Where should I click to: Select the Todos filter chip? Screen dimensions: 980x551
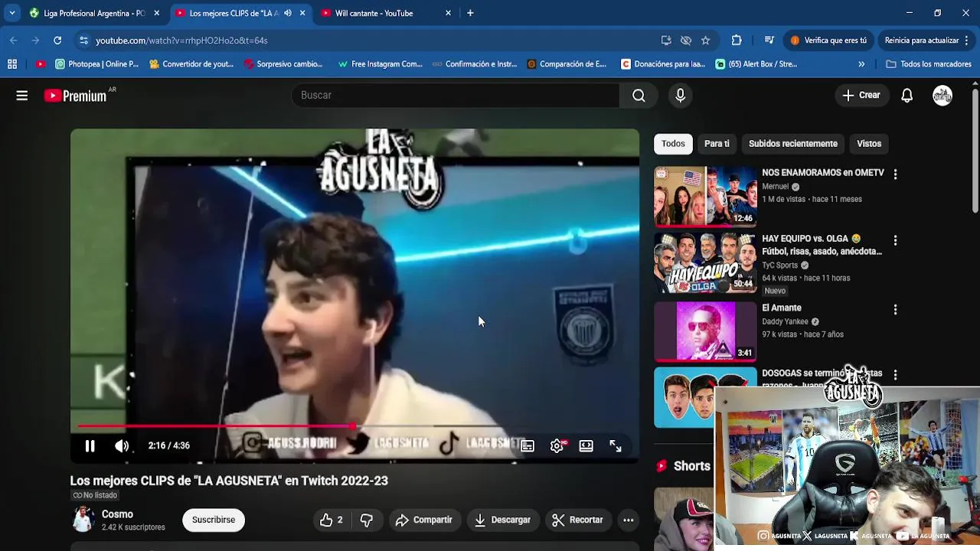(673, 144)
